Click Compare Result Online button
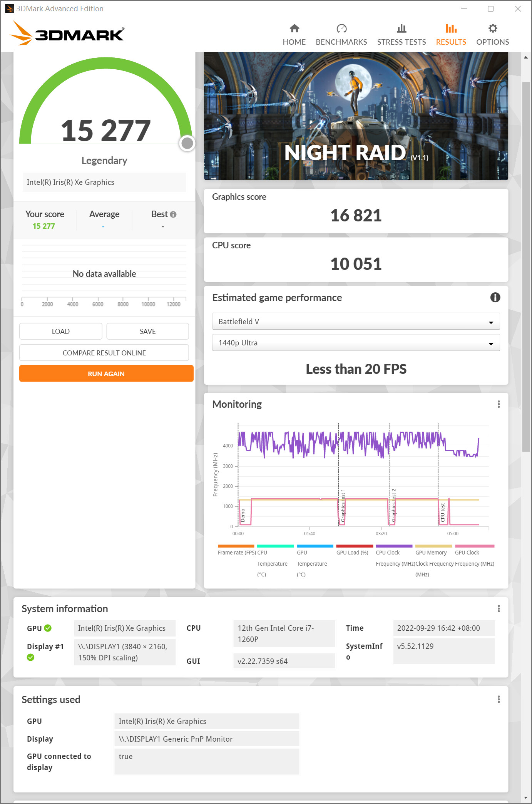The height and width of the screenshot is (804, 532). [x=104, y=353]
